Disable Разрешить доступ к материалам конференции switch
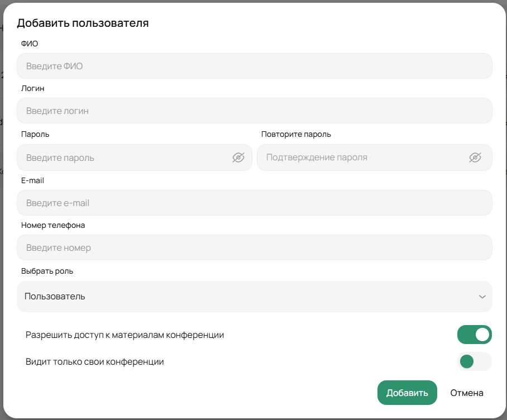This screenshot has height=420, width=507. point(474,335)
